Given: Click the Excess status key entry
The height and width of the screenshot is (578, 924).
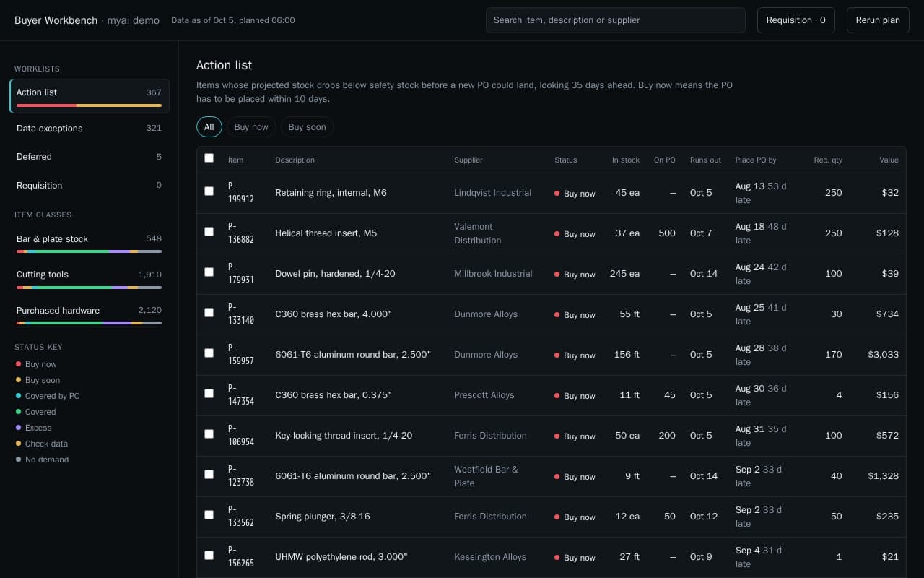Looking at the screenshot, I should pyautogui.click(x=34, y=428).
